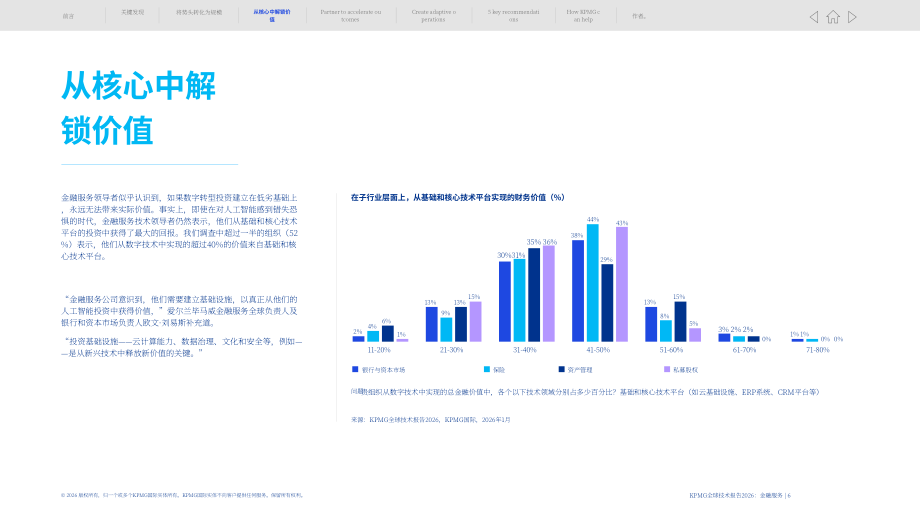
Task: Click the 银行与资本市场 legend color square
Action: point(355,369)
